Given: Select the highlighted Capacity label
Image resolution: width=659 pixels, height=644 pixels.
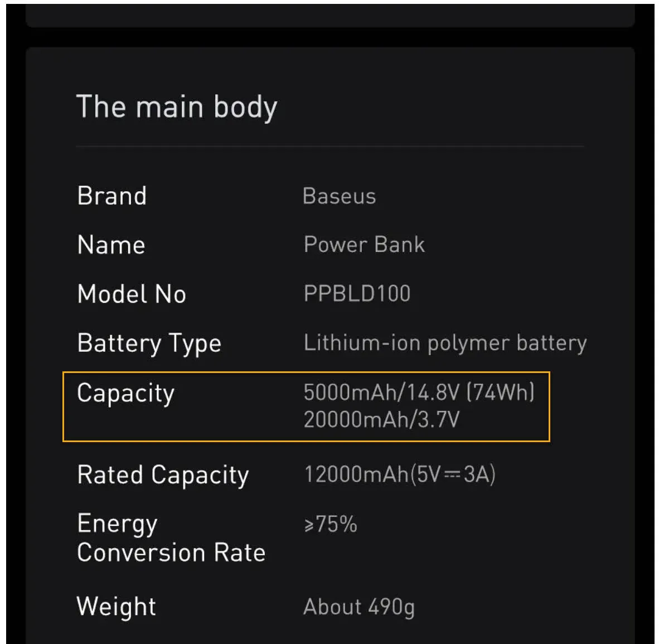Looking at the screenshot, I should (126, 394).
